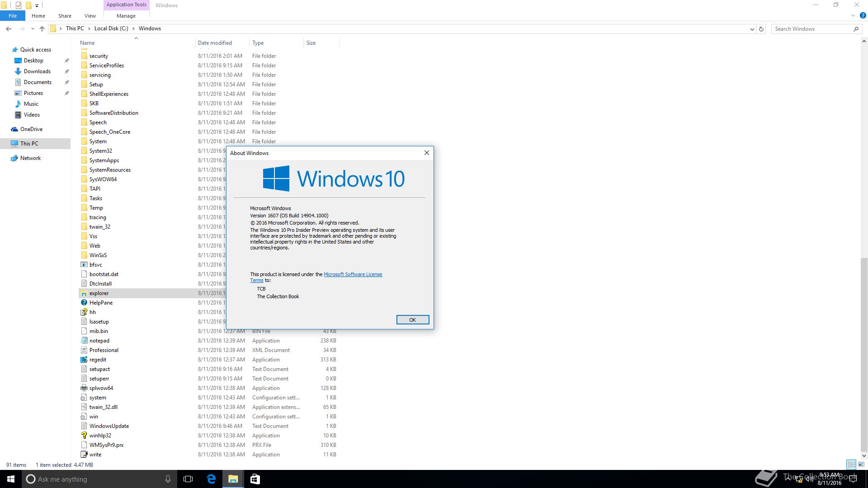This screenshot has height=488, width=868.
Task: Select the notepad file icon
Action: click(x=84, y=341)
